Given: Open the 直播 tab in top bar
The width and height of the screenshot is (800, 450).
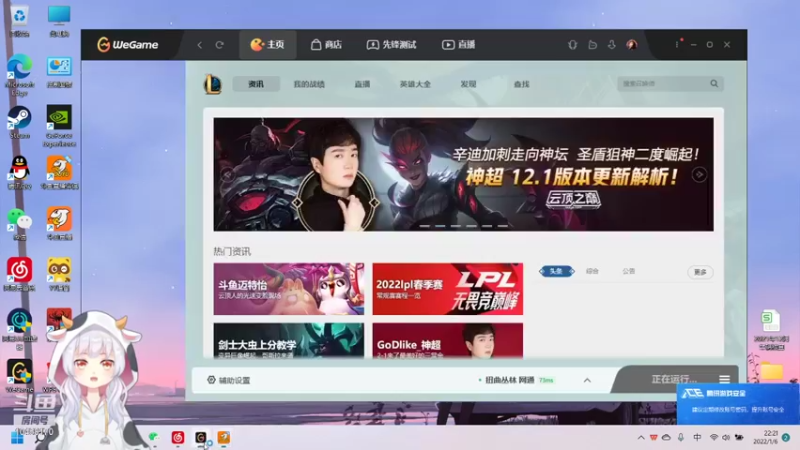Looking at the screenshot, I should (x=458, y=45).
